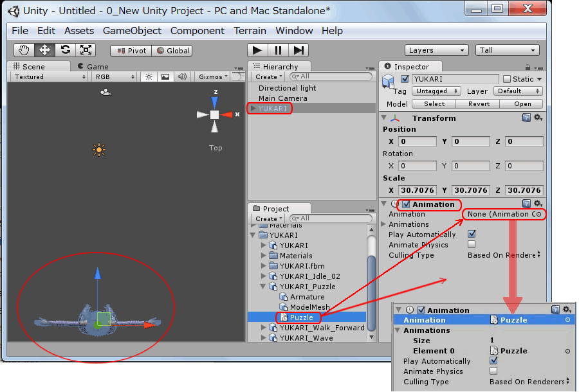Enable the Animate Physics checkbox

470,245
